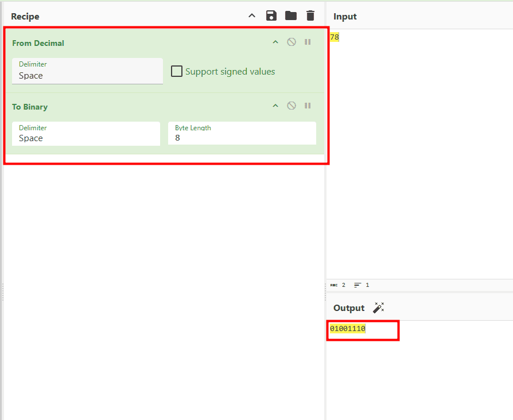The width and height of the screenshot is (513, 420).
Task: Click the input line count indicator
Action: pos(362,285)
